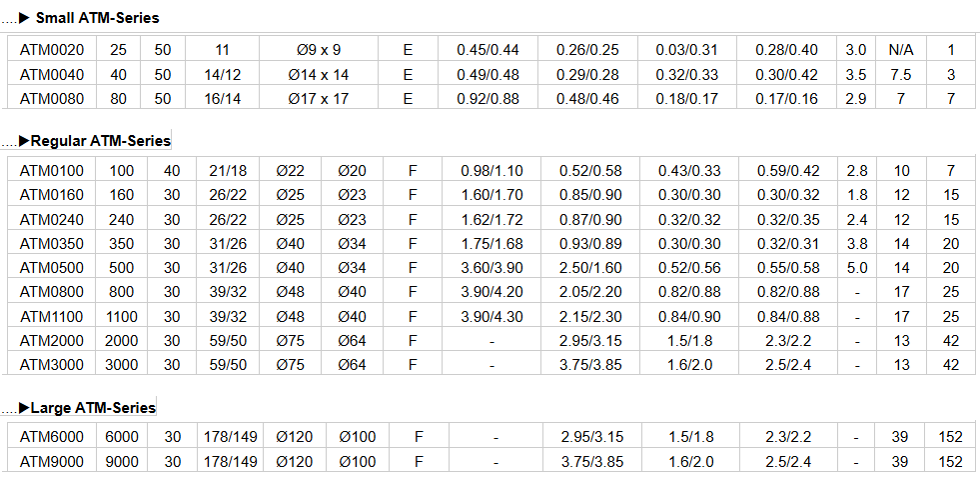Expand the Regular ATM-Series arrow
The width and height of the screenshot is (980, 482).
click(25, 141)
